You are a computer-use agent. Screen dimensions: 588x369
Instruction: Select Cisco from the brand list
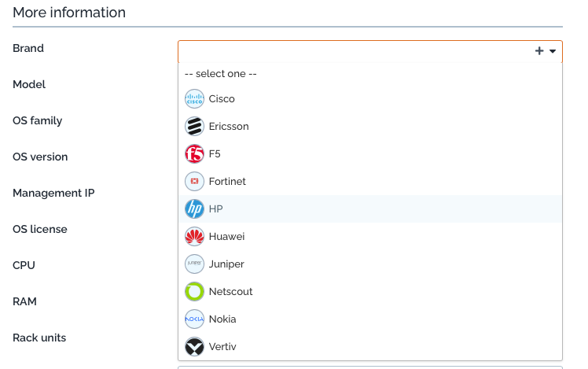[x=222, y=99]
